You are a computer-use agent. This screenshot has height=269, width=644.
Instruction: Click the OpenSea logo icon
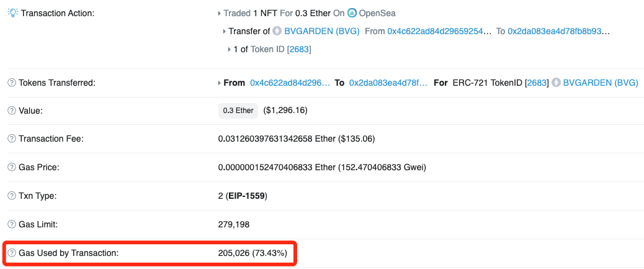coord(352,13)
